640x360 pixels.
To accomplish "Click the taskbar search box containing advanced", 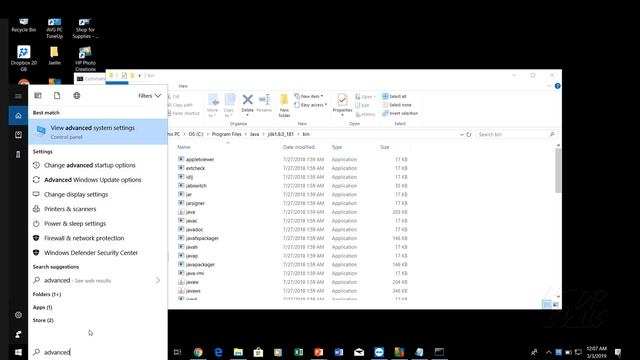I will click(x=98, y=352).
